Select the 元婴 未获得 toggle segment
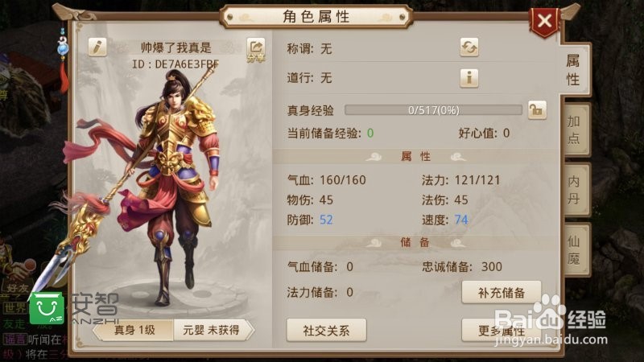The image size is (644, 362). tap(212, 330)
